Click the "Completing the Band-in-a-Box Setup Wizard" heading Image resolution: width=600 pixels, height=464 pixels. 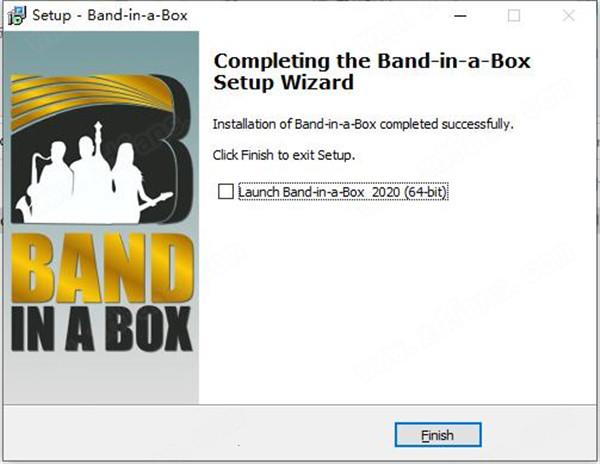click(x=372, y=72)
